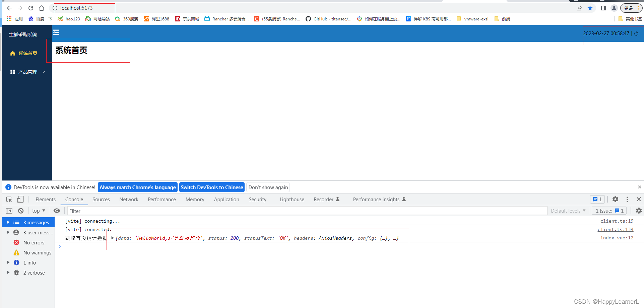
Task: Reload the localhost page
Action: (31, 8)
